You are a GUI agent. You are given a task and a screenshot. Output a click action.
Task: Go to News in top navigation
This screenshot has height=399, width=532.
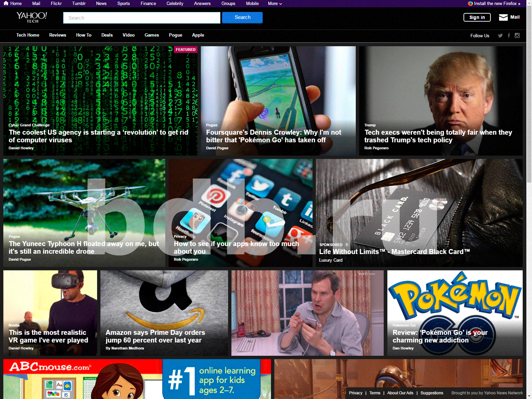[101, 4]
